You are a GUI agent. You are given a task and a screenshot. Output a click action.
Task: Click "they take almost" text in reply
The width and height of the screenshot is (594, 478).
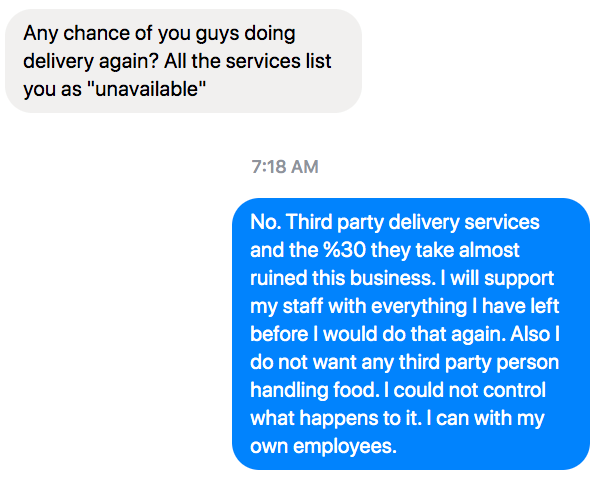click(445, 250)
